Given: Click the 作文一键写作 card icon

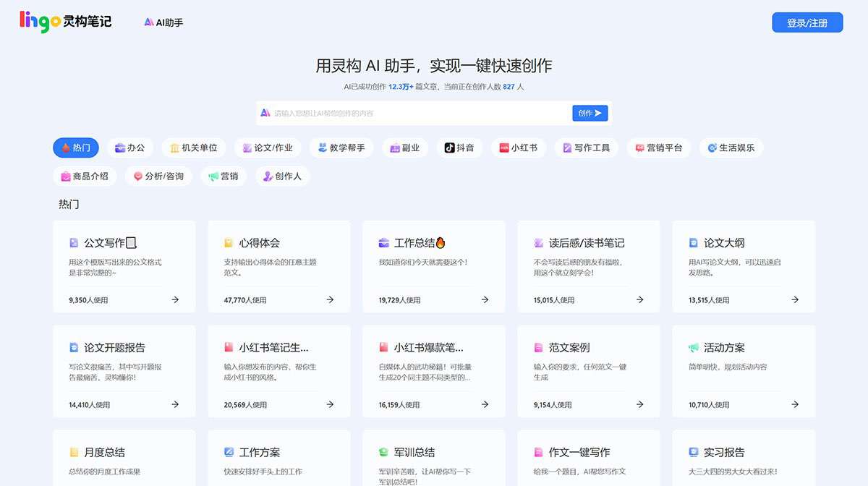Looking at the screenshot, I should pos(539,452).
